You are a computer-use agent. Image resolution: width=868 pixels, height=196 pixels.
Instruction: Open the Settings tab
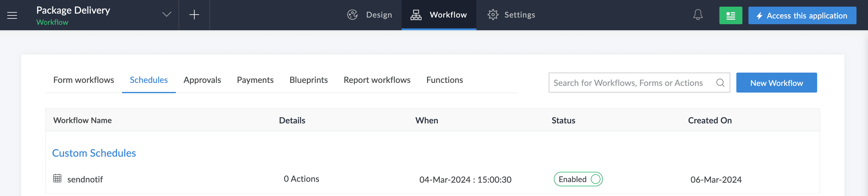(511, 15)
